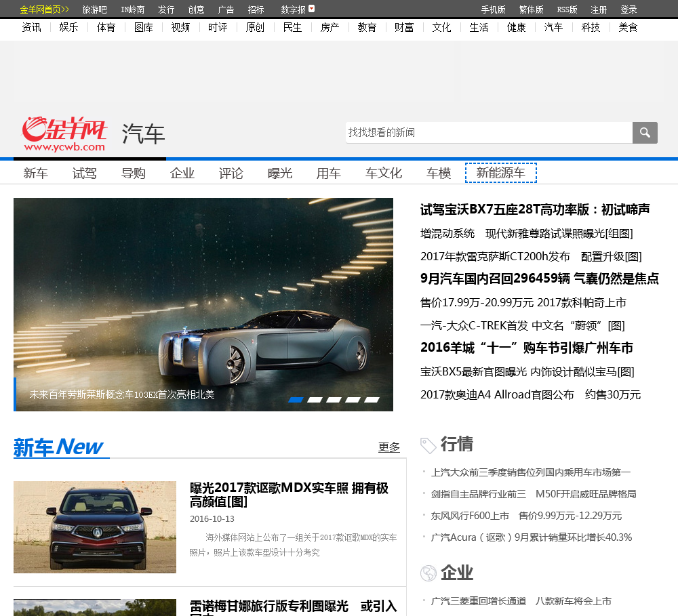Open article 曝光2017款讴歌MDX实车照

[289, 495]
